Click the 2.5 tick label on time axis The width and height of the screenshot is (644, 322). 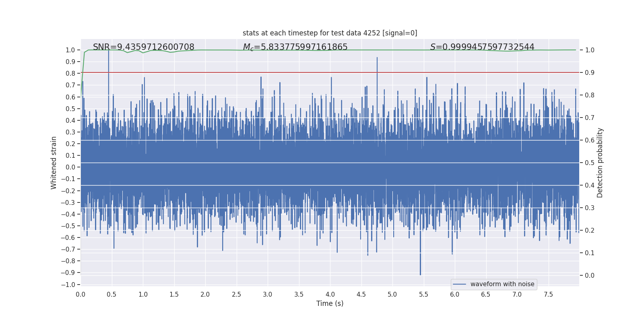click(236, 294)
